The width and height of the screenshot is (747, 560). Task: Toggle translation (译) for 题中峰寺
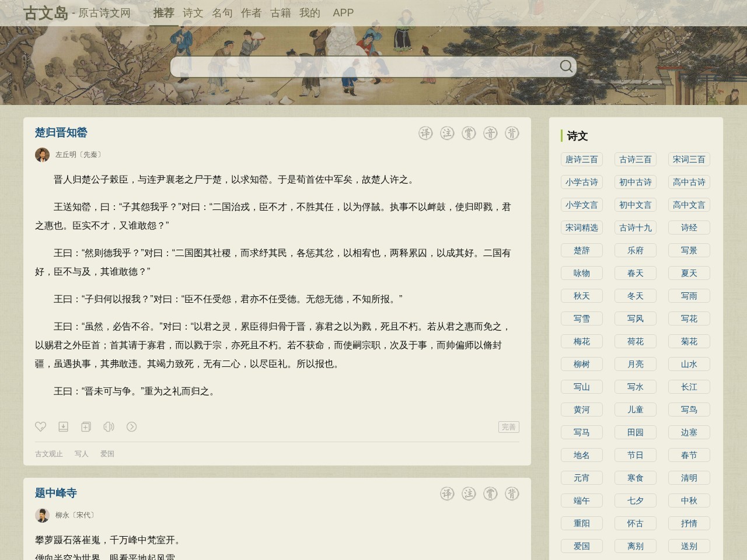click(447, 494)
